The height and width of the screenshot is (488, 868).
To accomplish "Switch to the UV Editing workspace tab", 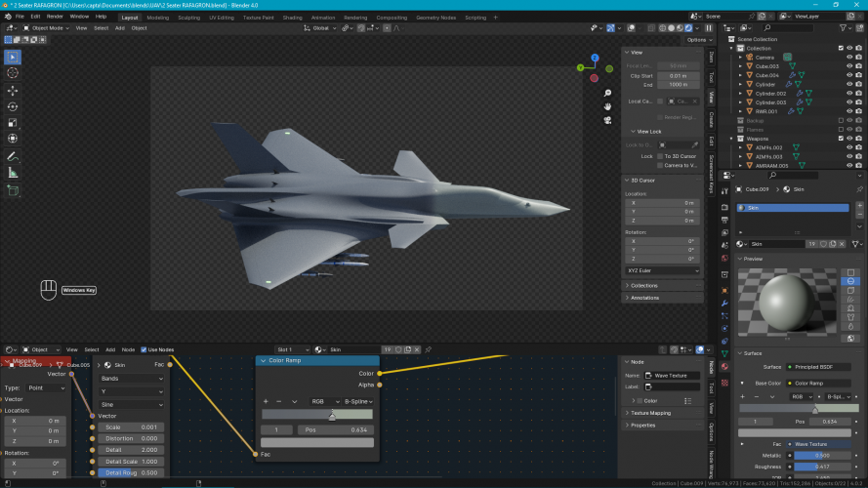I will (x=222, y=18).
